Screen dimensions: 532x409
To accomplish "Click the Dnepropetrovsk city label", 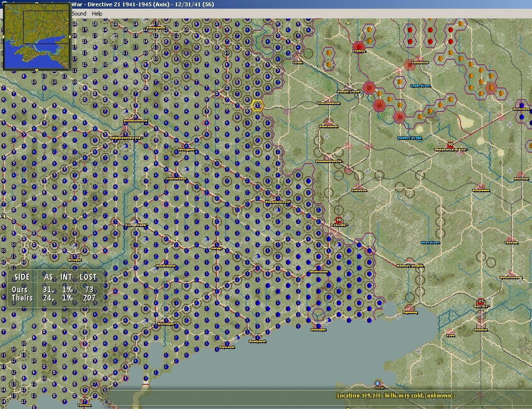I will [126, 138].
